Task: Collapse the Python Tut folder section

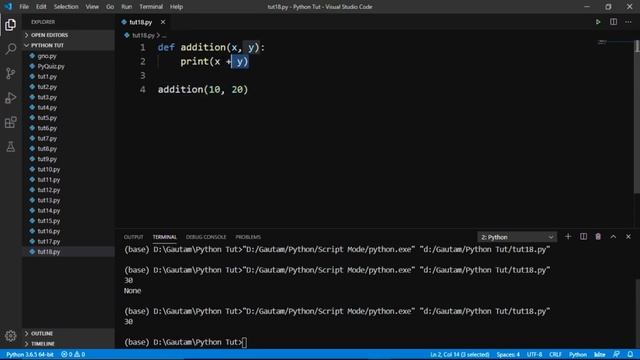Action: click(69, 45)
